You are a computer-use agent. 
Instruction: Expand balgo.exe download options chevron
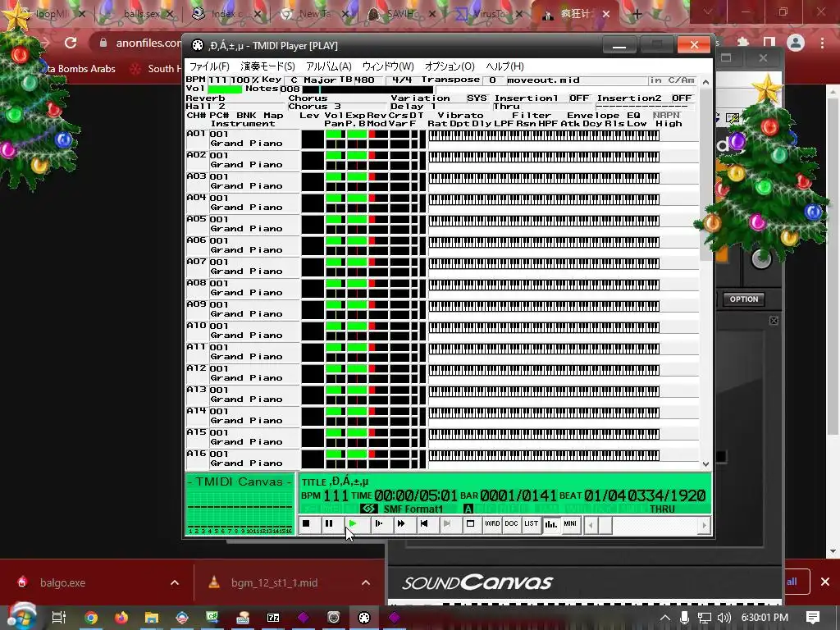point(175,583)
